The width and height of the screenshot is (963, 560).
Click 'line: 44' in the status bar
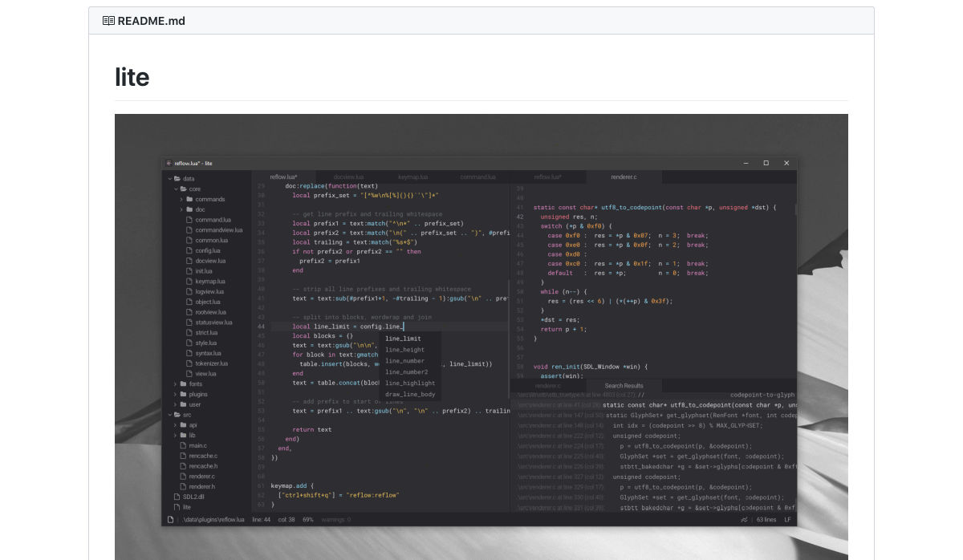tap(262, 520)
